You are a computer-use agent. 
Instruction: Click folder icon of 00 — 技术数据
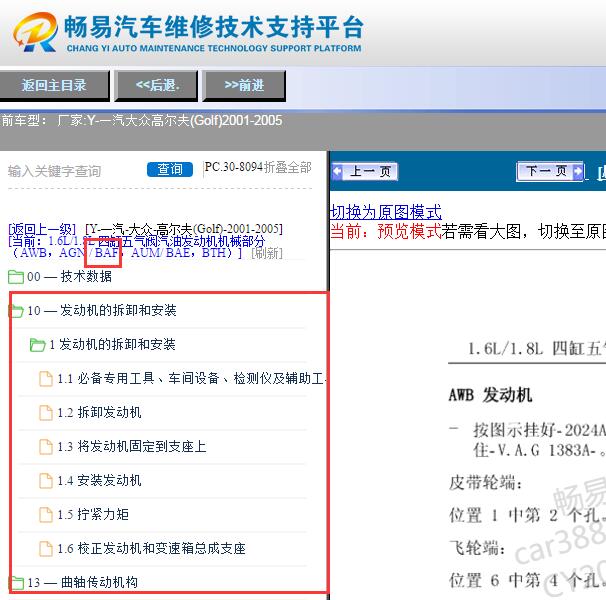(15, 277)
